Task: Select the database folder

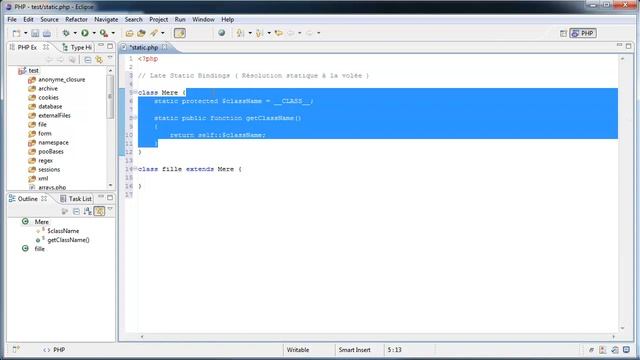Action: (x=45, y=107)
